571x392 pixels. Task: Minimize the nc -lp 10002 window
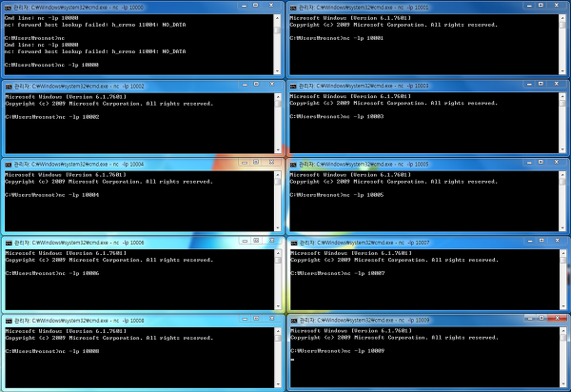click(245, 85)
